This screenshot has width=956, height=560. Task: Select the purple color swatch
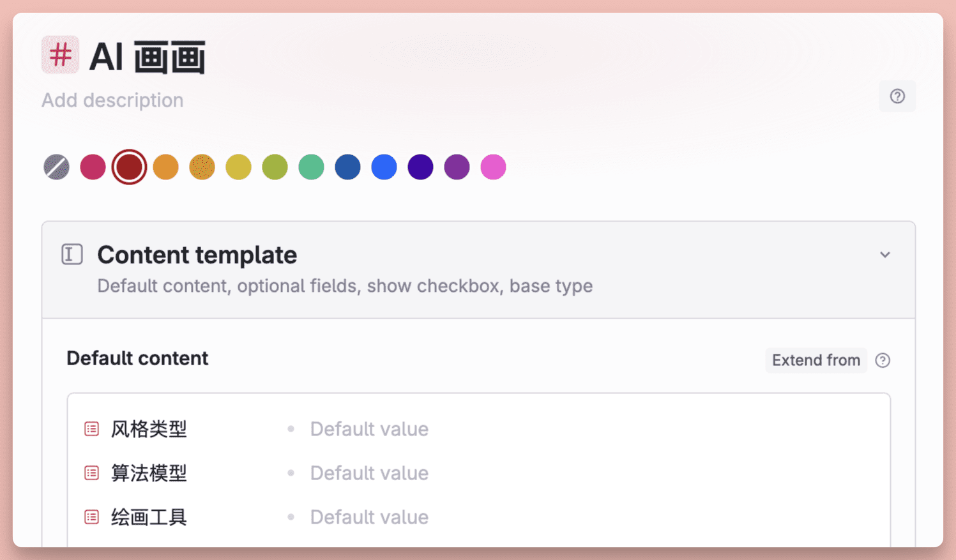[x=457, y=167]
